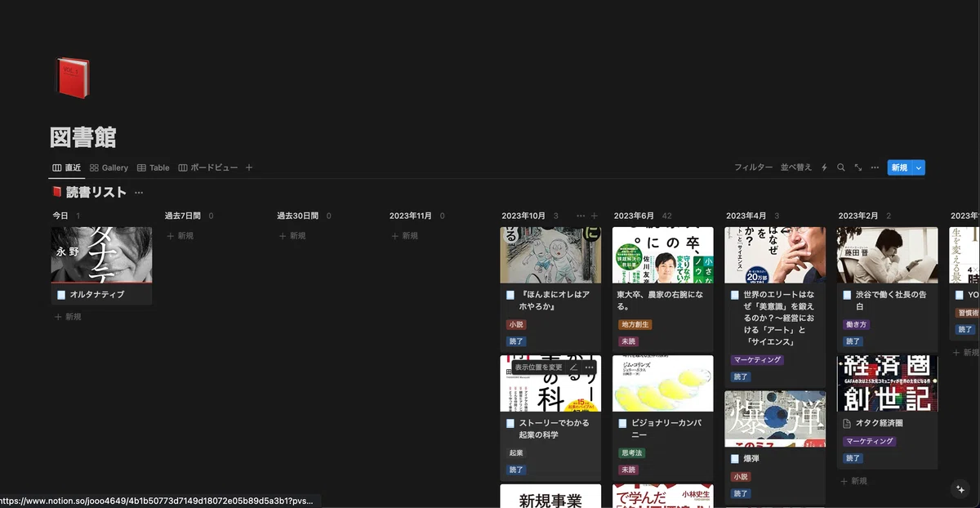Add card via 2023年10月 column plus icon
The height and width of the screenshot is (508, 980).
(595, 216)
